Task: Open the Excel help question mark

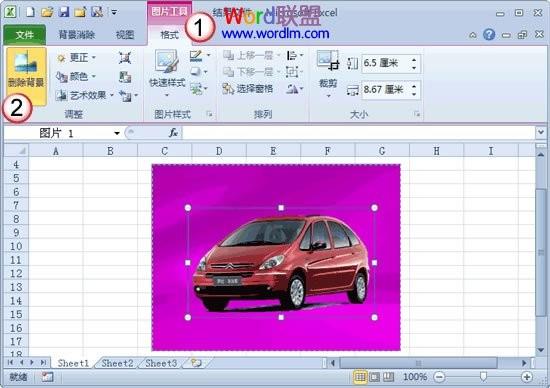Action: point(489,34)
